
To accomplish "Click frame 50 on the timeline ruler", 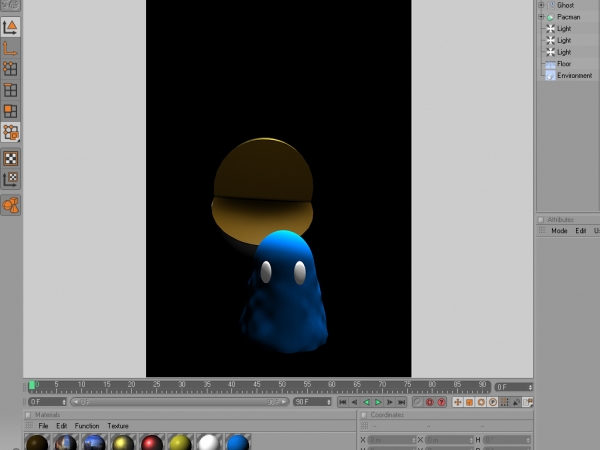I will [282, 386].
